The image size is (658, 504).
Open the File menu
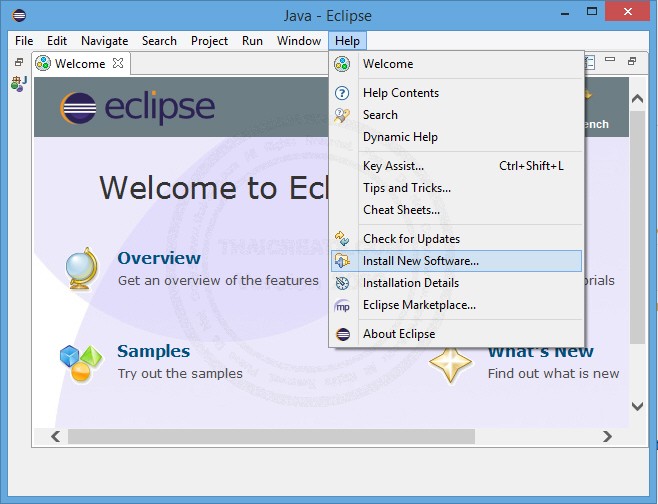24,41
